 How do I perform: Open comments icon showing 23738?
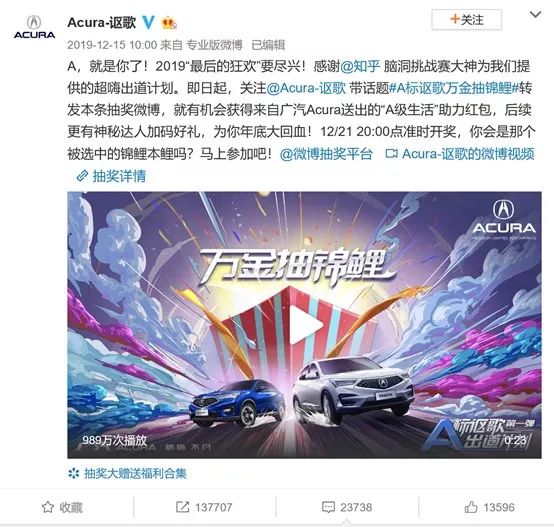[328, 508]
